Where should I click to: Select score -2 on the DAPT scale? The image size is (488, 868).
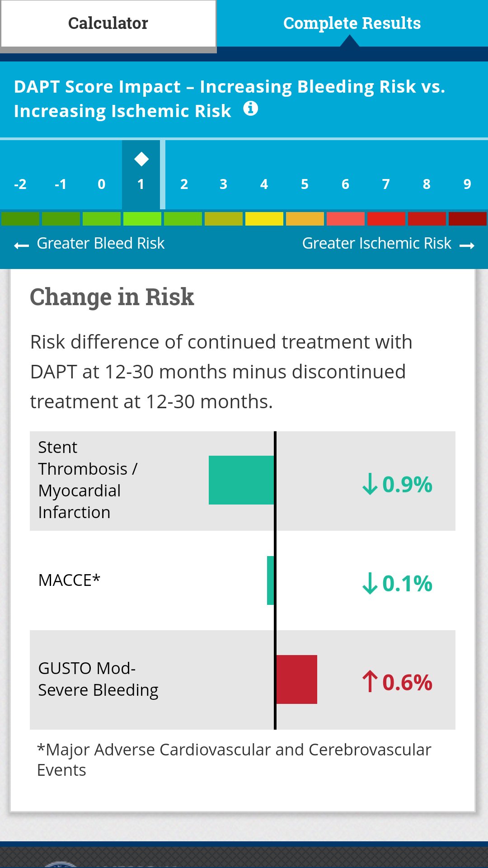click(20, 184)
